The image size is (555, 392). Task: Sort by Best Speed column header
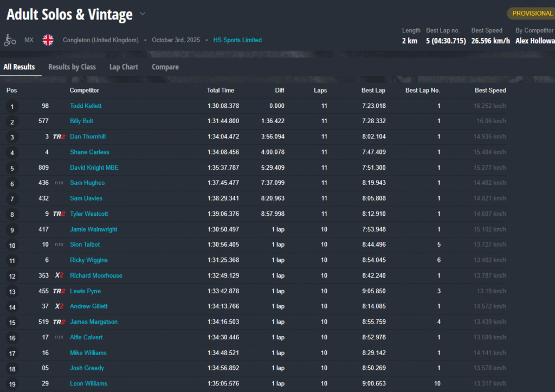pos(490,91)
